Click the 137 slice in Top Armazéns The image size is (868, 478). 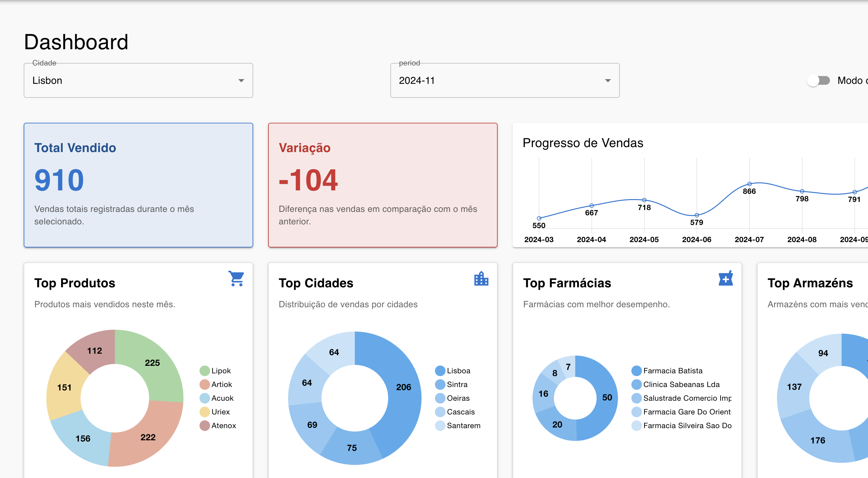pos(794,387)
